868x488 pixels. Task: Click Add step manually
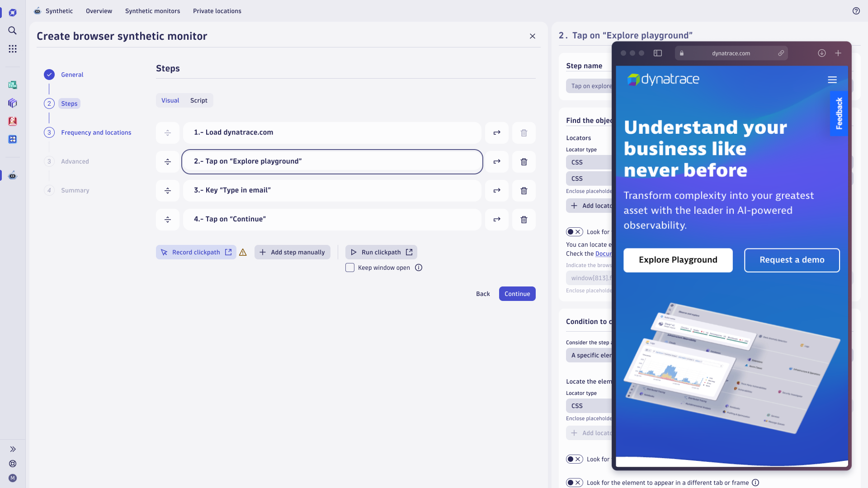pos(292,252)
